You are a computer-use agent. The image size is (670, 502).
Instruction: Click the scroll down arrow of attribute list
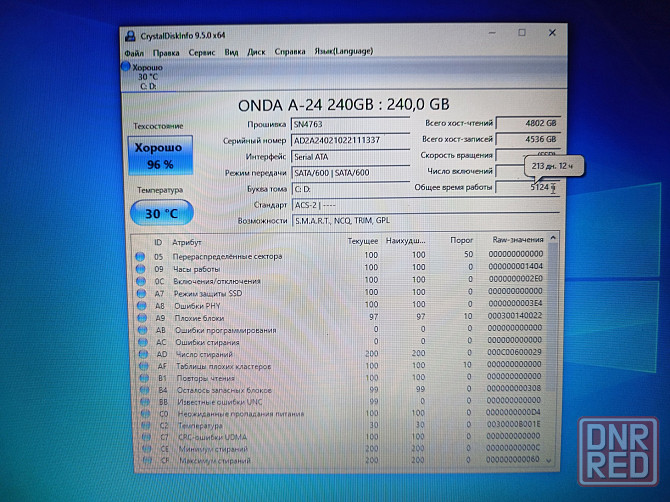point(550,460)
